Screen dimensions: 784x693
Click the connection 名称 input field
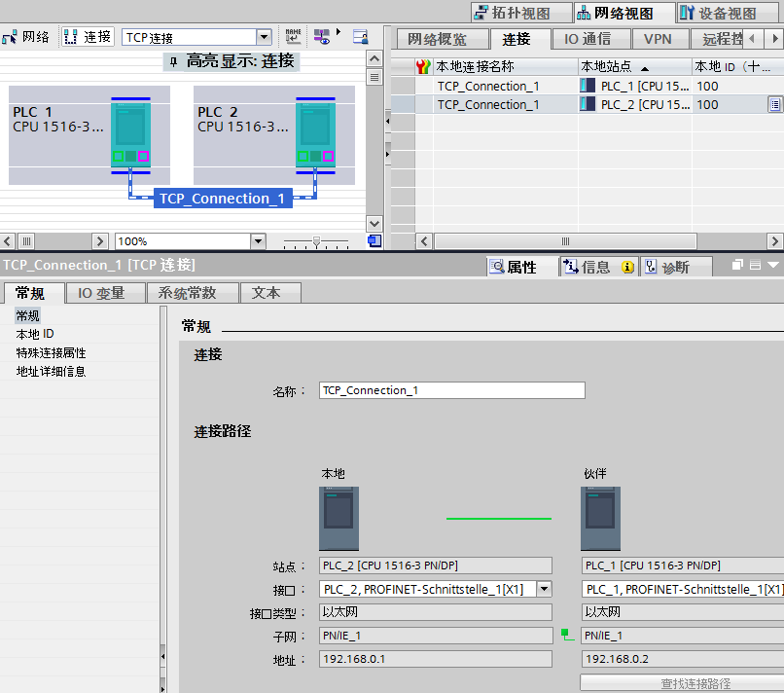point(452,390)
